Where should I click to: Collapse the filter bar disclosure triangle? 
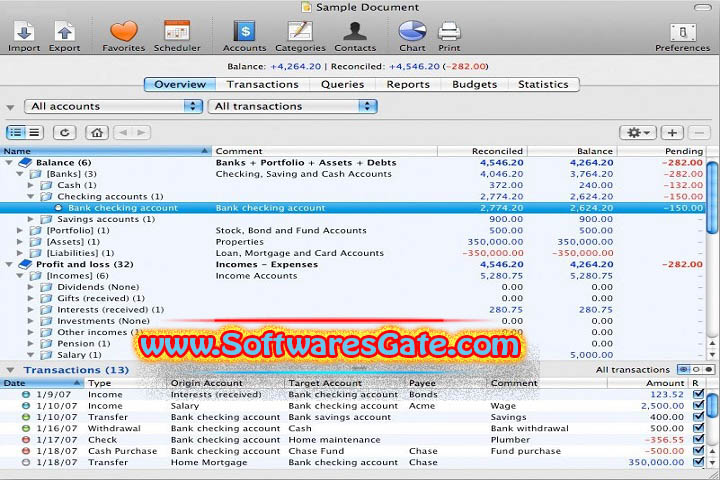[x=10, y=107]
